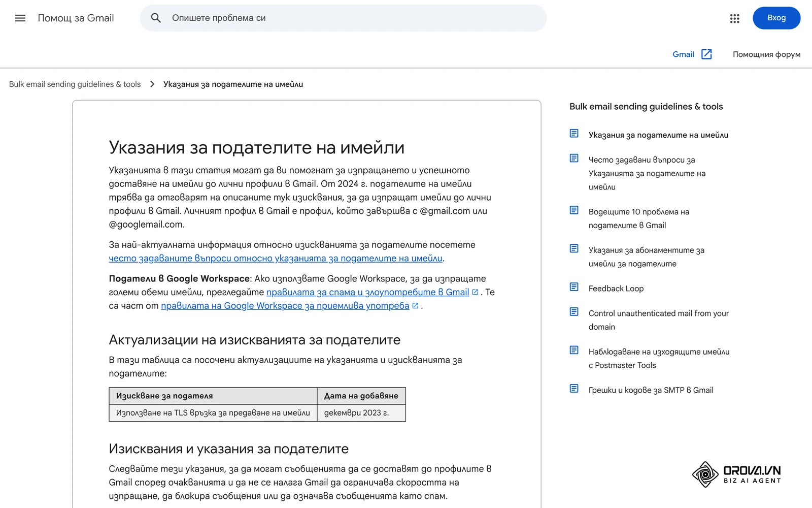Click the search magnifier icon
The height and width of the screenshot is (508, 812).
(x=156, y=18)
